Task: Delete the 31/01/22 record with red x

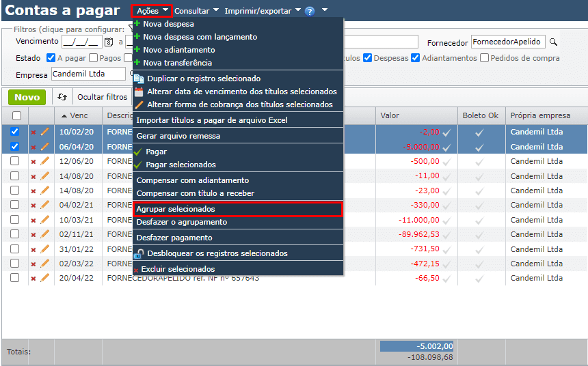Action: tap(34, 249)
